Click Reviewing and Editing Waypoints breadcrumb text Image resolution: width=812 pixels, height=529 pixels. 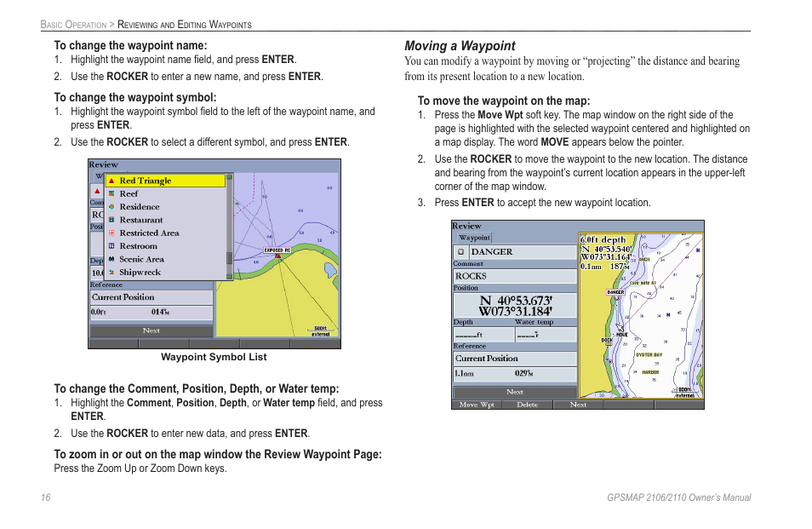tap(185, 25)
